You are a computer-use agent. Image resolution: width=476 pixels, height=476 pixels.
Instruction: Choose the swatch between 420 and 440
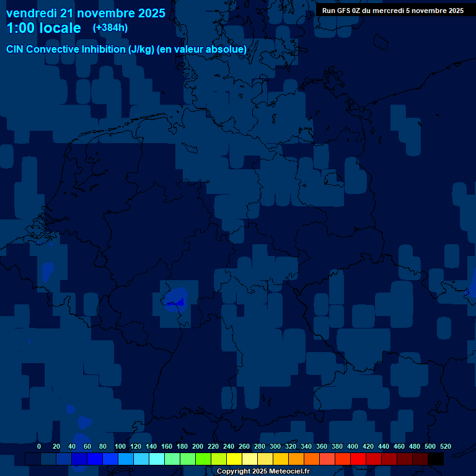[x=373, y=459]
